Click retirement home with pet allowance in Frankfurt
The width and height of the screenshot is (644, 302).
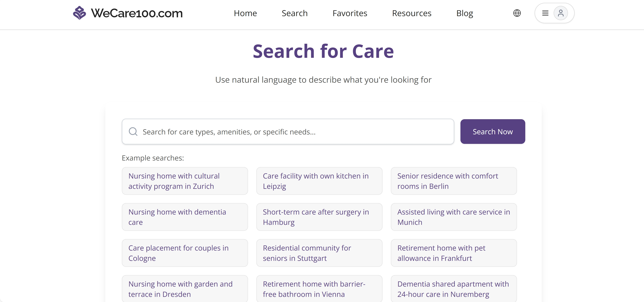pyautogui.click(x=454, y=253)
